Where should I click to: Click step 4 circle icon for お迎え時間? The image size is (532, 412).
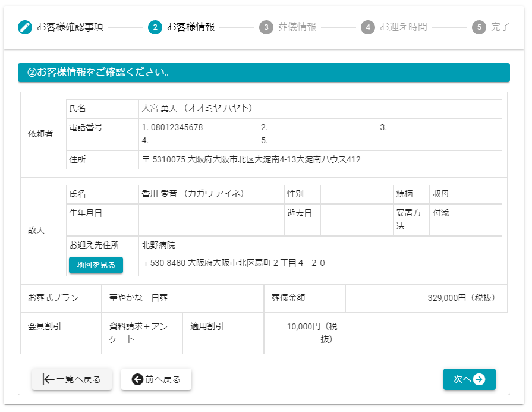pyautogui.click(x=368, y=27)
